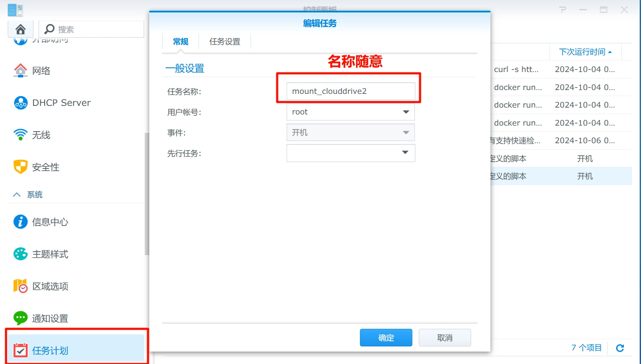Select the Wireless (无线) Wi-Fi icon
Screen dimensions: 641x364
tap(20, 135)
